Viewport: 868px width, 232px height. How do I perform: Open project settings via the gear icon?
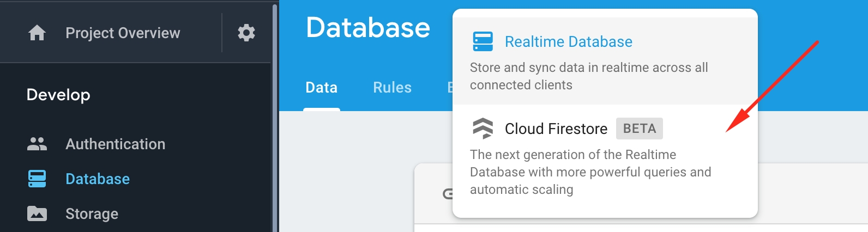tap(246, 33)
